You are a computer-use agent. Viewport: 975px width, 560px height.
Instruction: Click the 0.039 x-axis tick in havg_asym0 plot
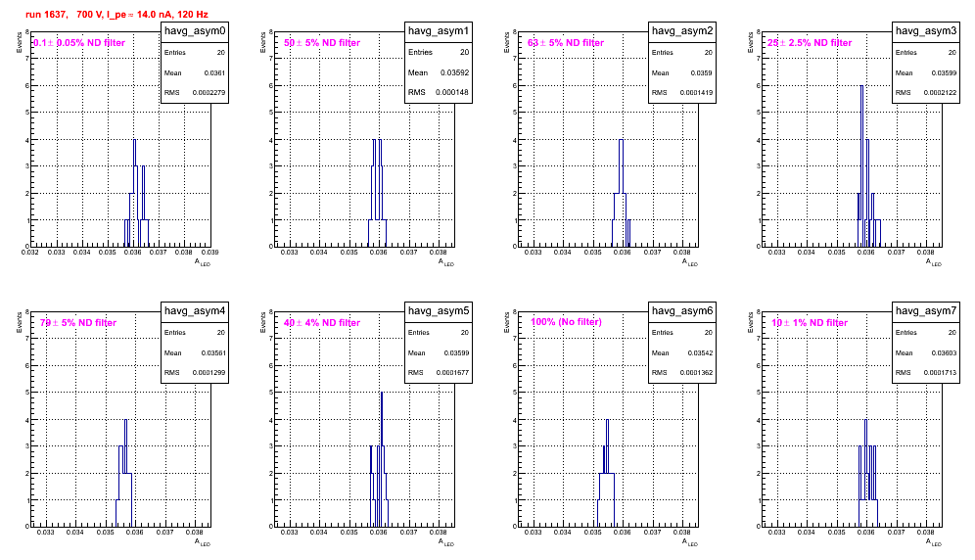click(210, 253)
